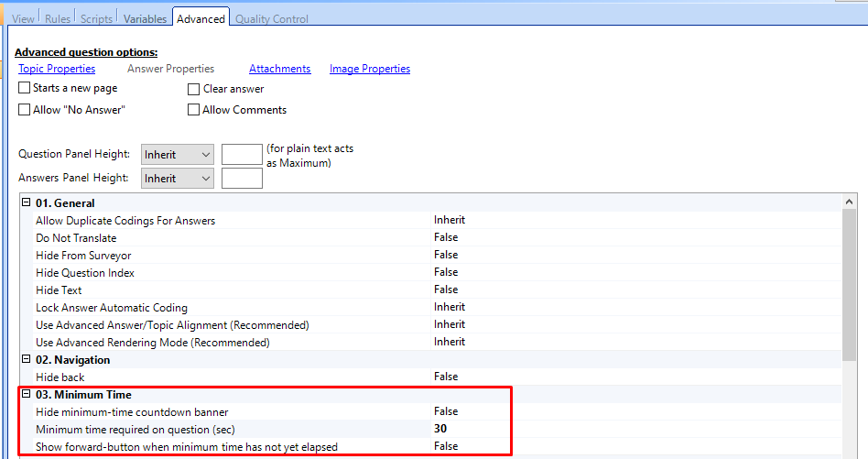The image size is (868, 459).
Task: Open the Quality Control tab
Action: [272, 19]
